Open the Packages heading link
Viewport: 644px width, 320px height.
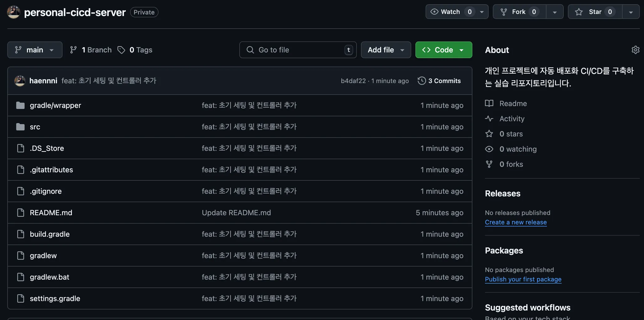504,250
